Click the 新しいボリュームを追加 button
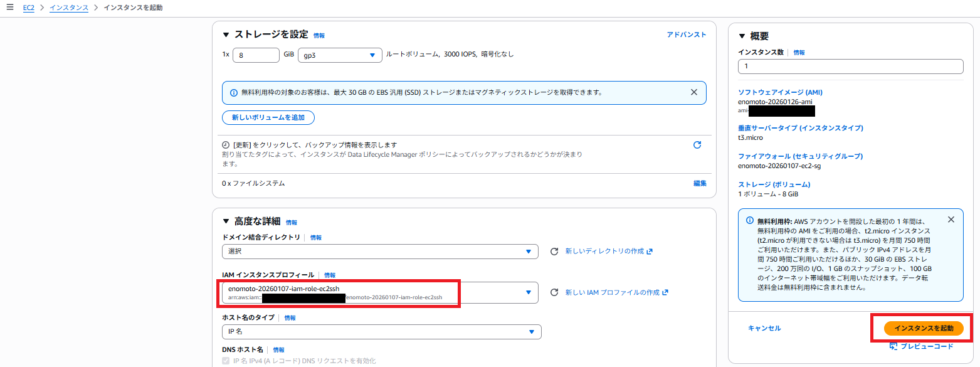Image resolution: width=980 pixels, height=367 pixels. click(x=268, y=117)
